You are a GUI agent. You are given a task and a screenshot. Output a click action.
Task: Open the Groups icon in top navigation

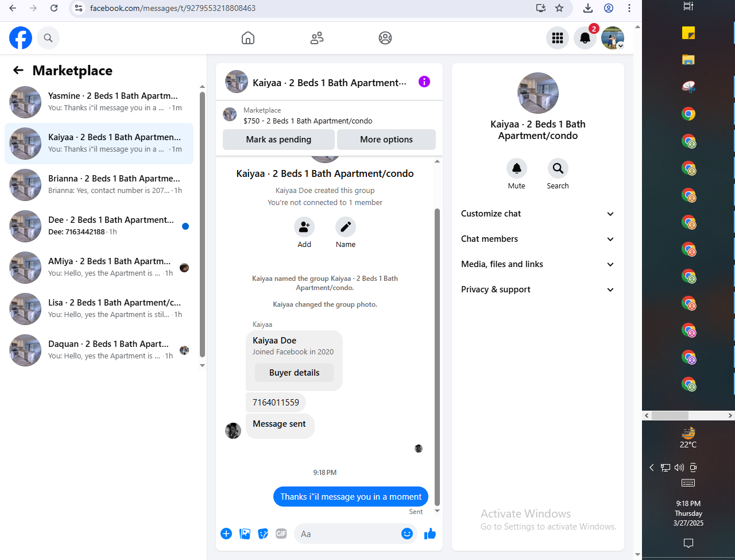point(385,38)
